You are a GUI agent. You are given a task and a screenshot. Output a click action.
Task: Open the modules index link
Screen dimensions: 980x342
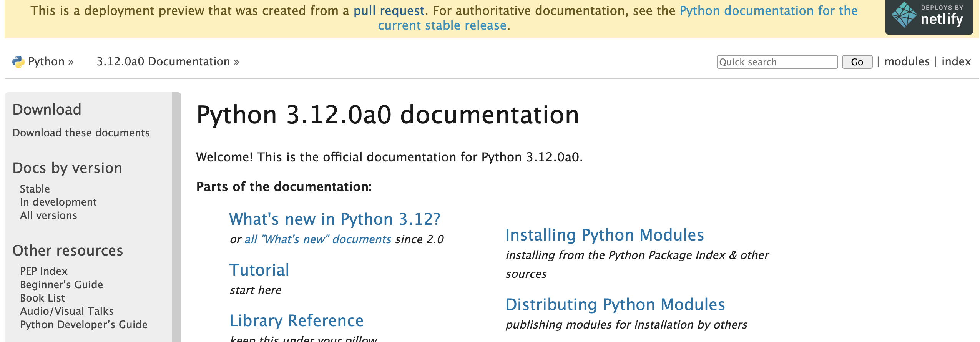(907, 61)
